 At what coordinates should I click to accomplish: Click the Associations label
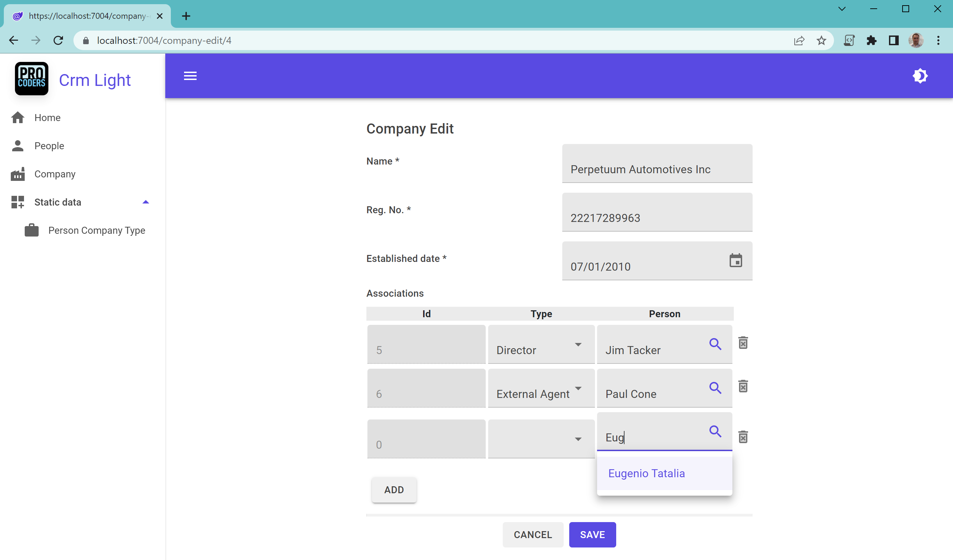pos(395,293)
